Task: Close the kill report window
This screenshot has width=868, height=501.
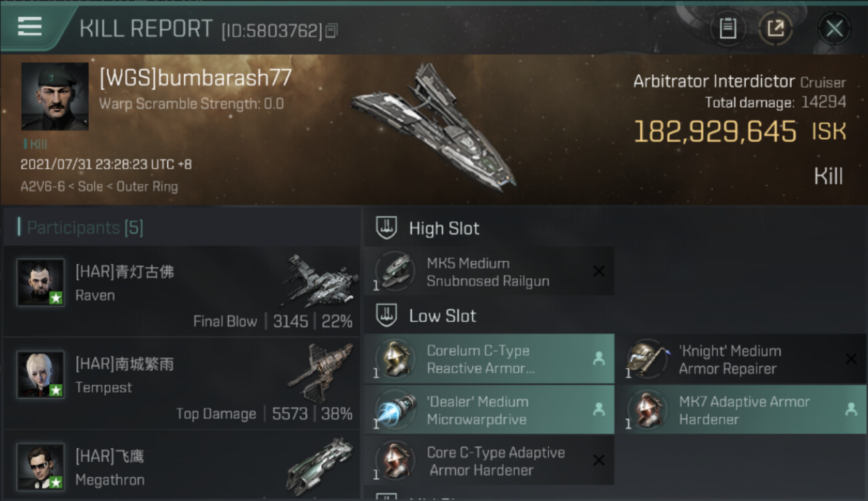Action: tap(834, 29)
